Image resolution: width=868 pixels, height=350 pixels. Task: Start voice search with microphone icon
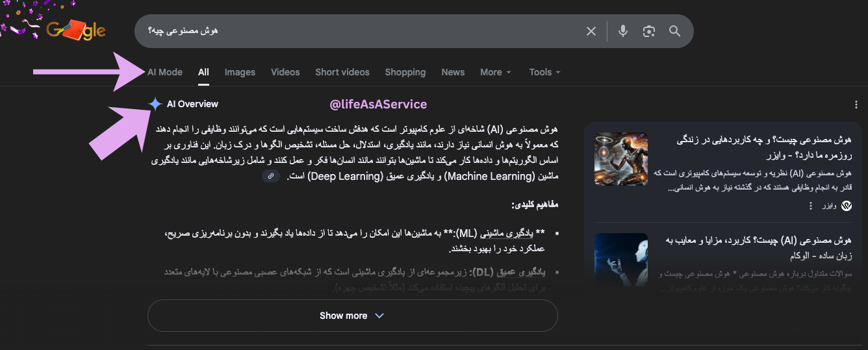(623, 31)
